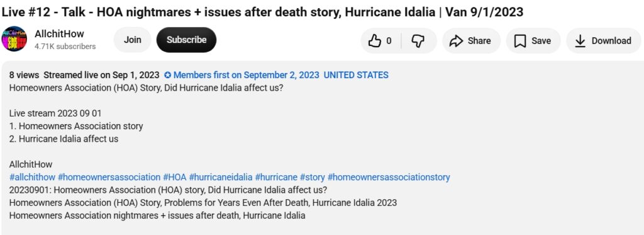Click the Share arrow icon

tap(456, 41)
